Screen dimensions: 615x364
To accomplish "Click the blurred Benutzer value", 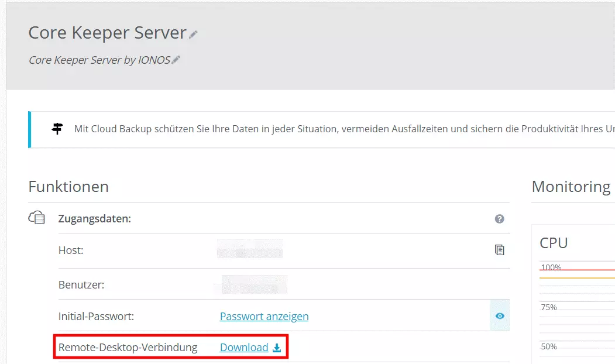I will point(255,284).
